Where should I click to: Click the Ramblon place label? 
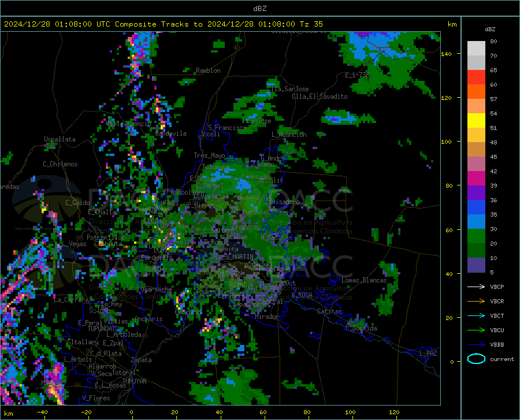pos(208,70)
